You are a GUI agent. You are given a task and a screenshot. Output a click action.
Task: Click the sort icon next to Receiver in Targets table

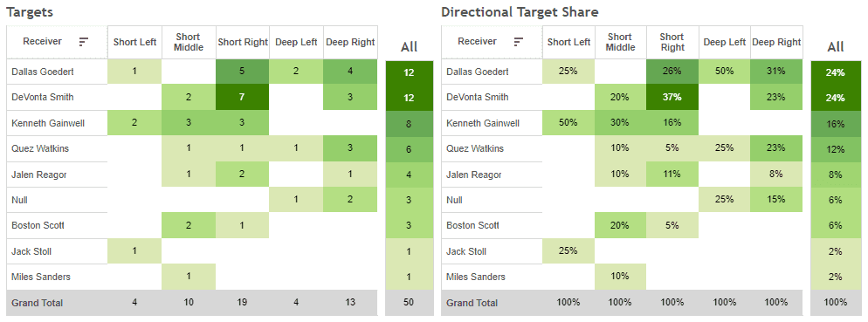[84, 42]
